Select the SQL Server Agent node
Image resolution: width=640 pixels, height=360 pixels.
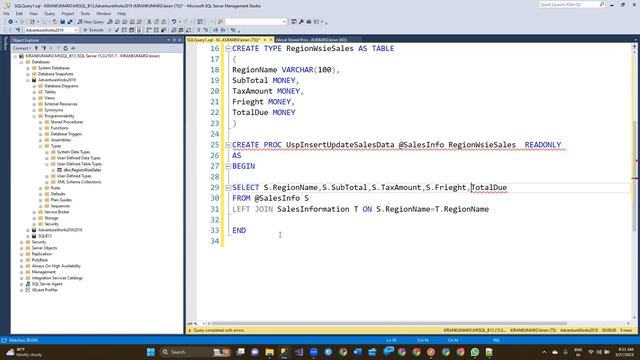pos(47,284)
